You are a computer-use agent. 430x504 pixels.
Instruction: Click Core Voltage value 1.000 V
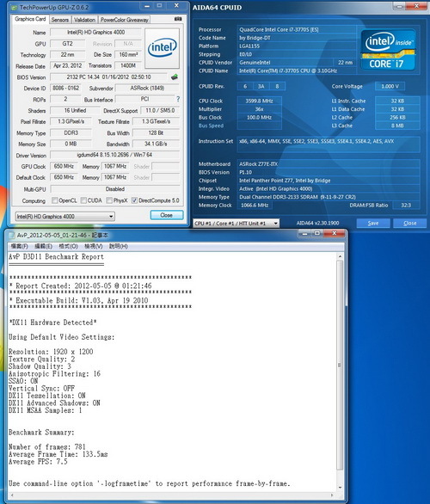pyautogui.click(x=390, y=86)
